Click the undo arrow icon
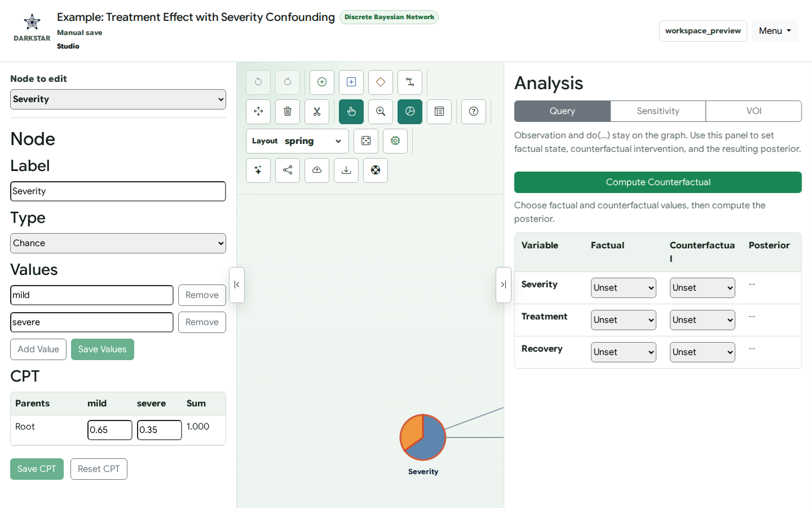Image resolution: width=812 pixels, height=508 pixels. (x=258, y=82)
